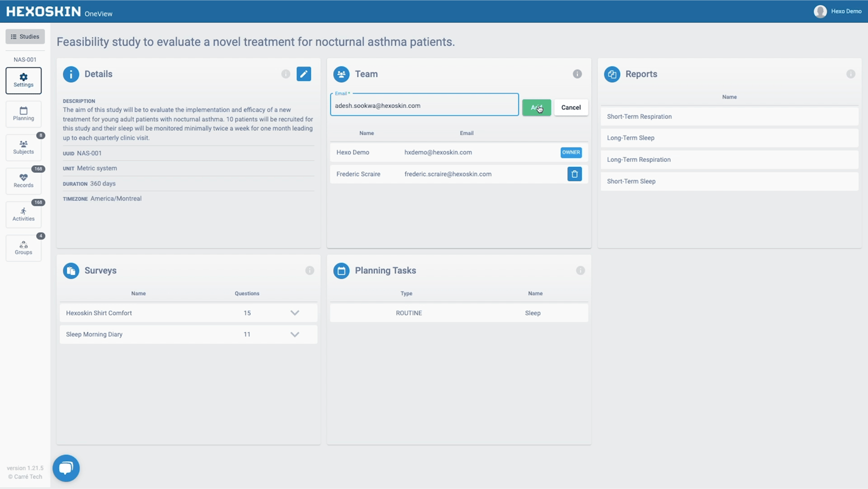Screen dimensions: 868x489
Task: View the Subjects panel from the sidebar
Action: pos(23,147)
